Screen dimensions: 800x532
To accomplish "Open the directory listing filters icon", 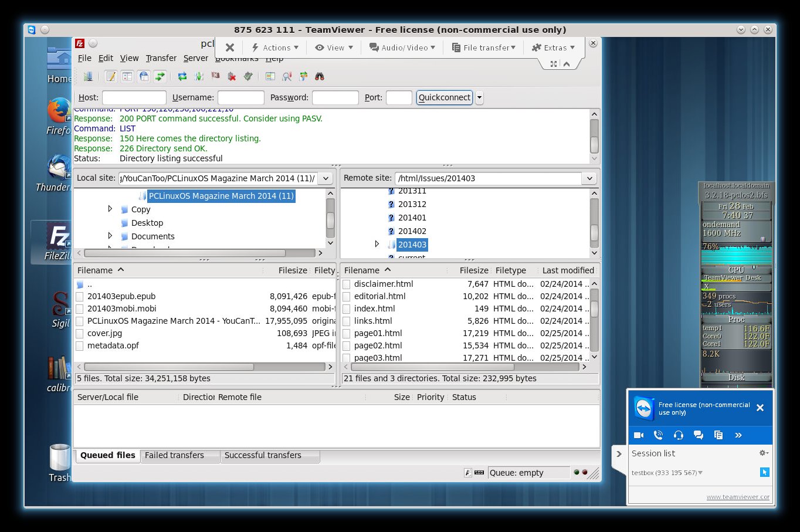I will [x=270, y=76].
